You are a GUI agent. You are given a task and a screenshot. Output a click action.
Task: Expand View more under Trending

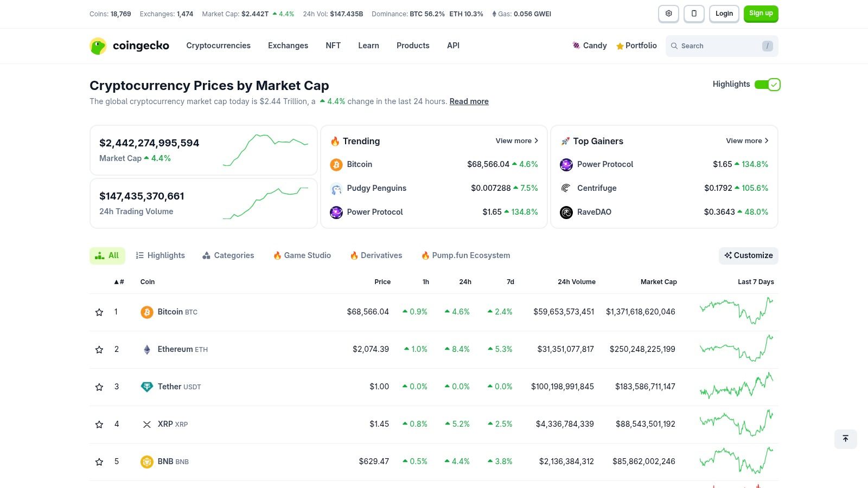516,140
